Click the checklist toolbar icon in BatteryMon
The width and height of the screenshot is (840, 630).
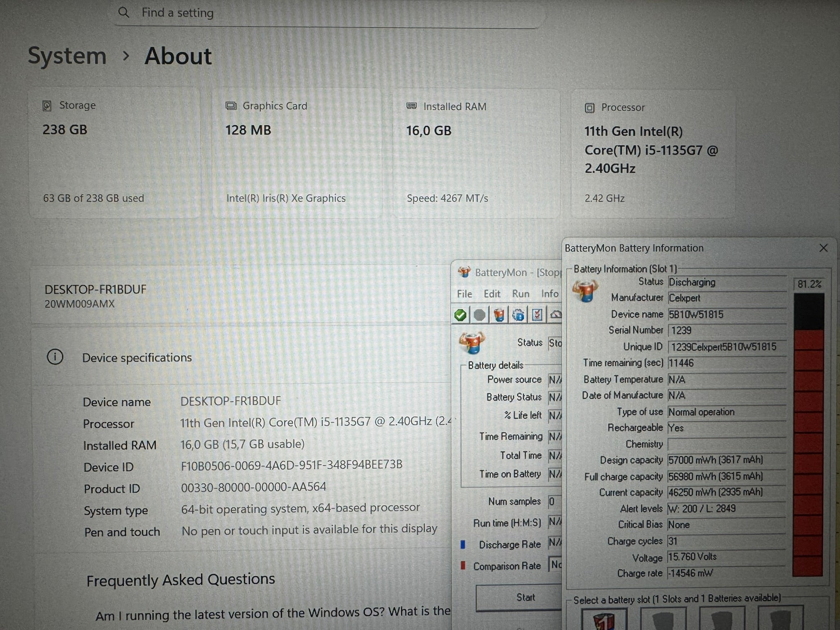click(537, 315)
